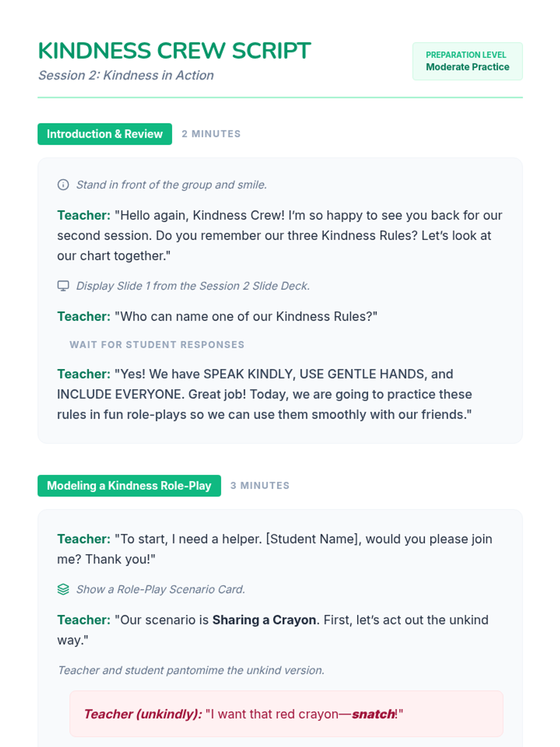Click the 2 MINUTES duration label

211,134
